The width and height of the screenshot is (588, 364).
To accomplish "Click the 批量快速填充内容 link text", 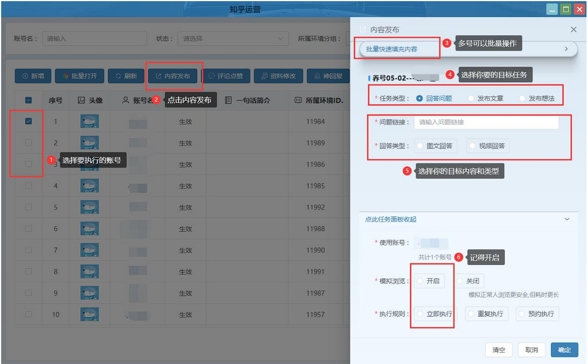I will (391, 49).
